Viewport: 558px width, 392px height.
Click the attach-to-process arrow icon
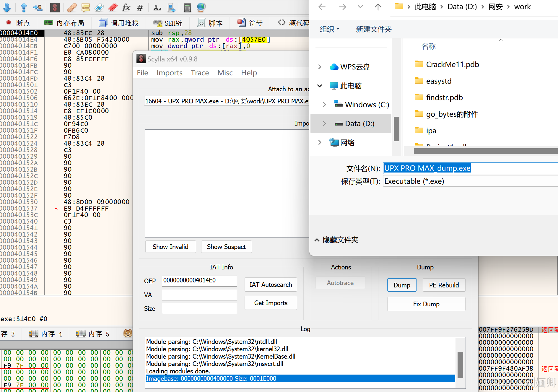point(38,8)
